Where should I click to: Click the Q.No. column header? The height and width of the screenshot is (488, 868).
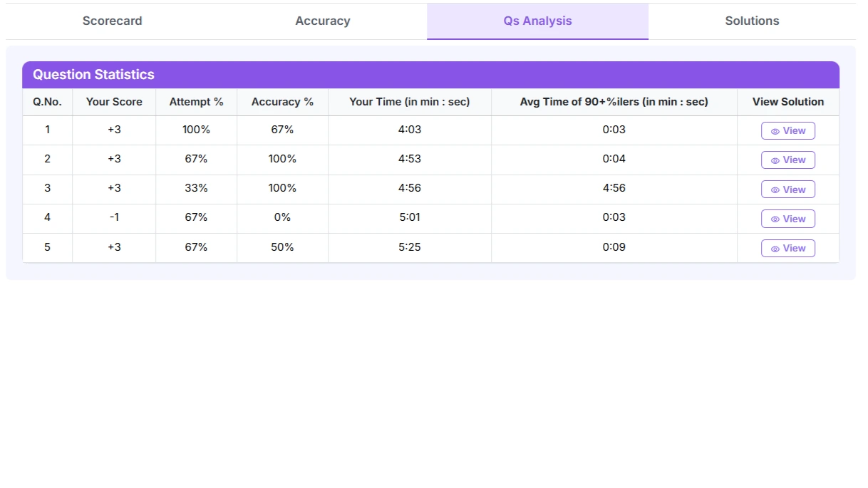47,102
